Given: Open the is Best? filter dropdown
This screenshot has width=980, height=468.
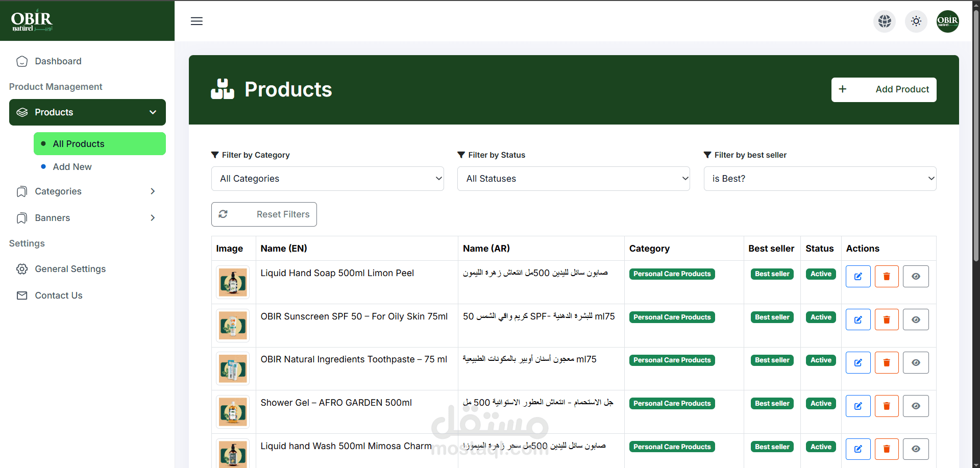Looking at the screenshot, I should point(820,179).
